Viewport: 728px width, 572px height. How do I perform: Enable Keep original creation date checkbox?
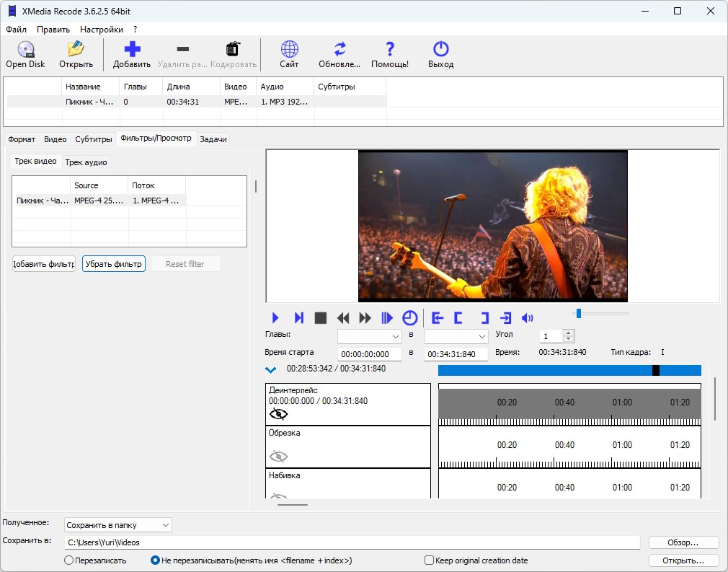tap(430, 560)
